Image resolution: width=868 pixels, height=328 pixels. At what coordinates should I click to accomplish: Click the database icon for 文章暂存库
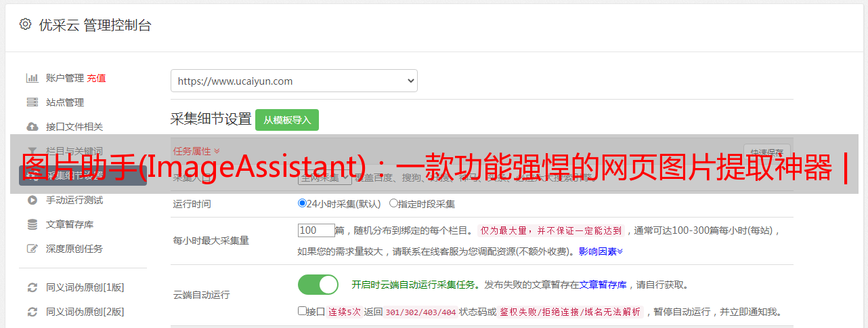point(32,224)
